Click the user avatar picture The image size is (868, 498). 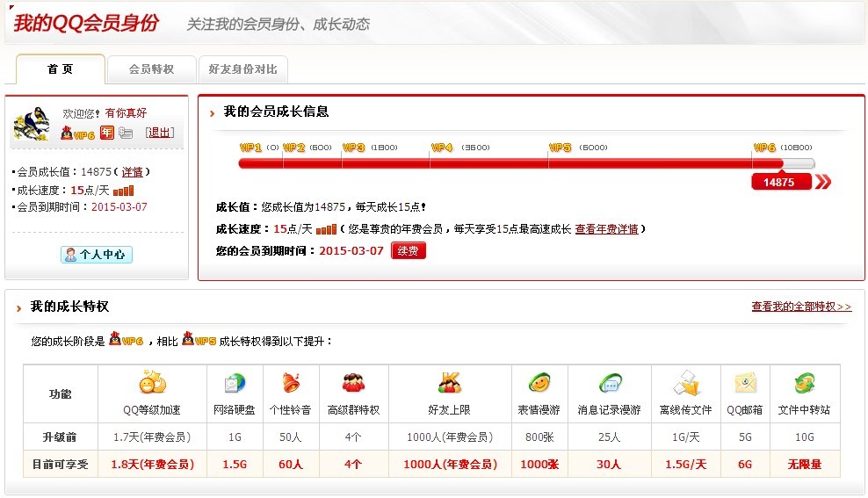click(32, 123)
